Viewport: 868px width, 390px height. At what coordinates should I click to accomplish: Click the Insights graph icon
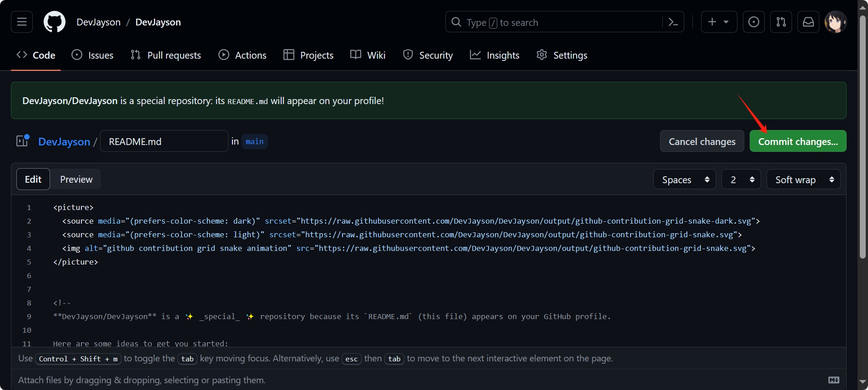click(475, 55)
